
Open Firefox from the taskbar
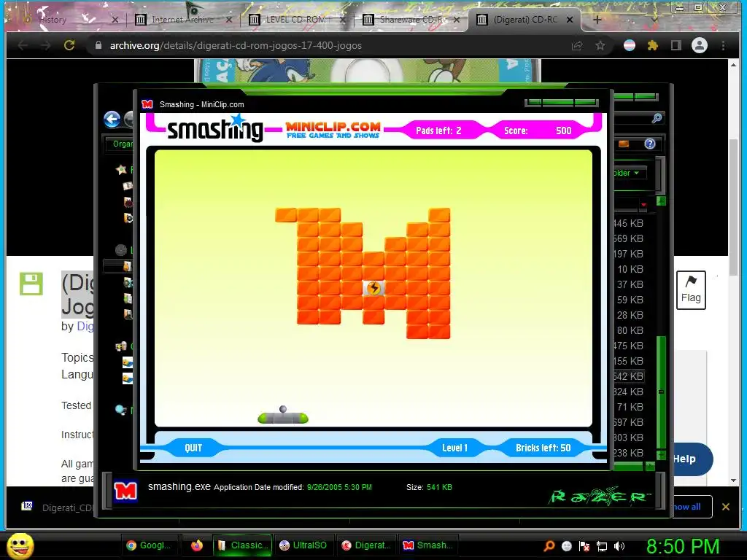[196, 545]
